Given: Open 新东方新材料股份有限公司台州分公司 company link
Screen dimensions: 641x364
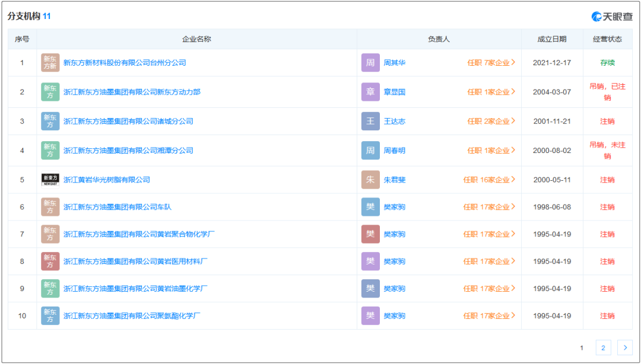Looking at the screenshot, I should pyautogui.click(x=125, y=62).
